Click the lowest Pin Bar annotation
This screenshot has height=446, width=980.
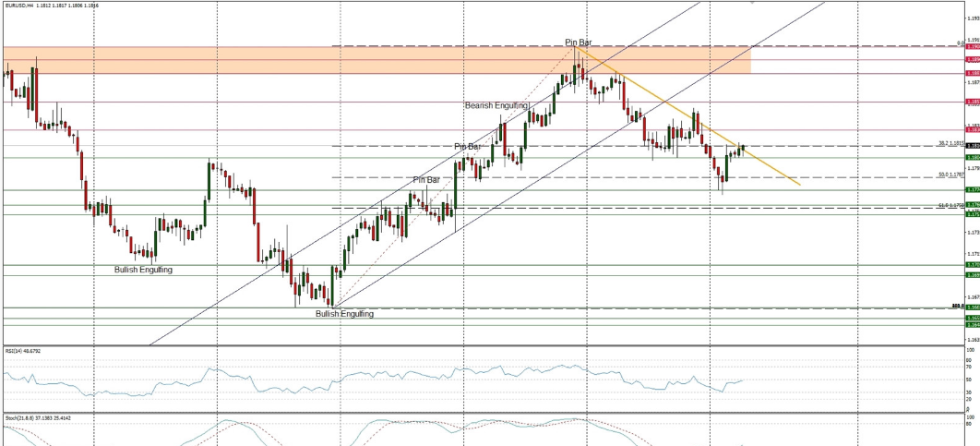pyautogui.click(x=425, y=179)
